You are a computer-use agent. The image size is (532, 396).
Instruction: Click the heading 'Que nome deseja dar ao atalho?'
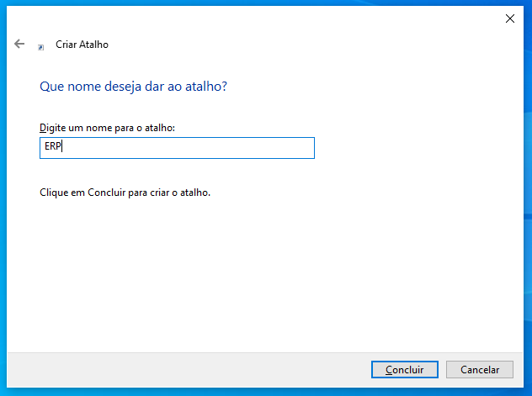[133, 87]
